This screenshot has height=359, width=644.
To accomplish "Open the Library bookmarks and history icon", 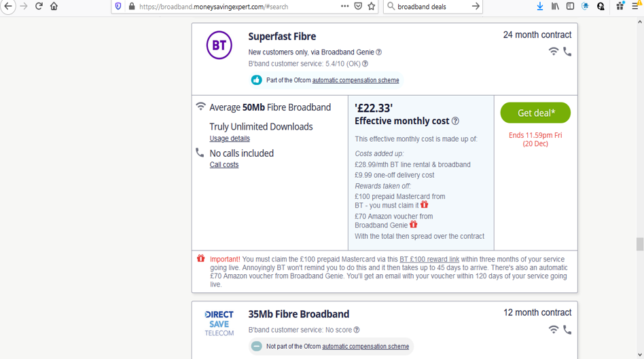I will (x=555, y=6).
